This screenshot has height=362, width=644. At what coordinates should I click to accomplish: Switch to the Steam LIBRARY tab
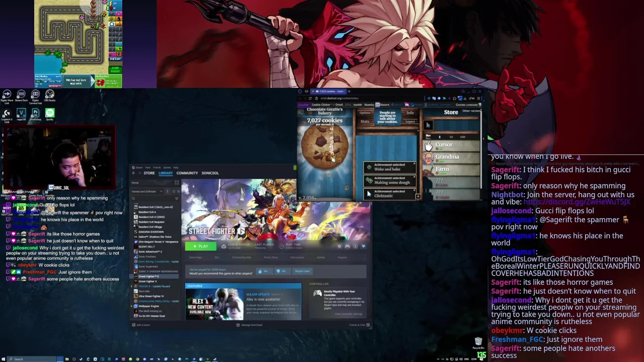166,173
